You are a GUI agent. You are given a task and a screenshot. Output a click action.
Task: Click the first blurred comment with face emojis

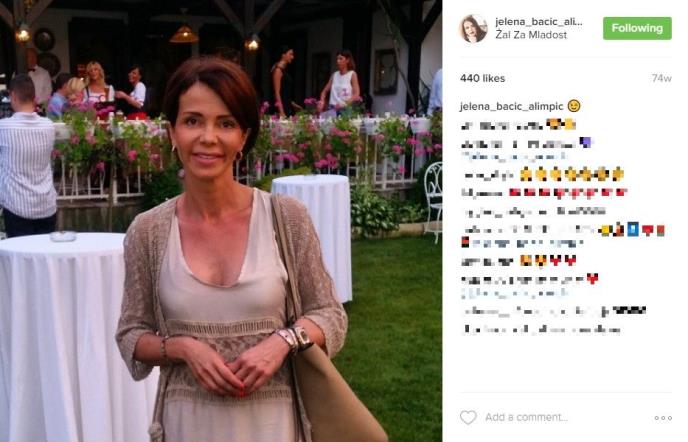click(x=518, y=126)
